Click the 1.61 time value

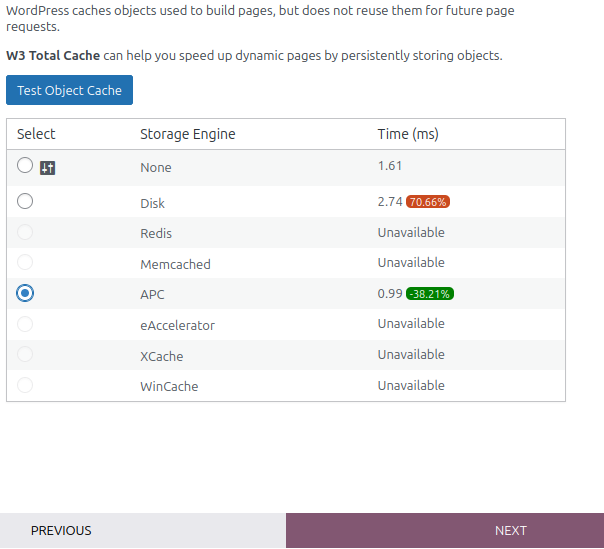(x=390, y=166)
